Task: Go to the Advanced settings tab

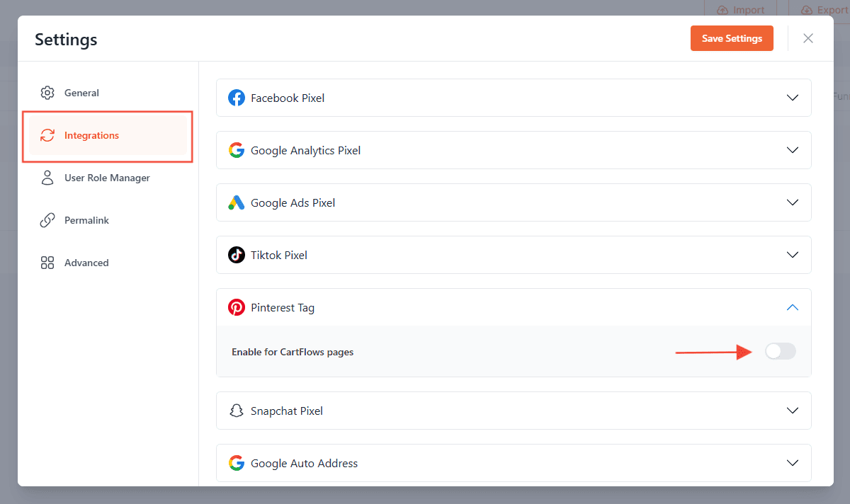Action: click(x=86, y=263)
